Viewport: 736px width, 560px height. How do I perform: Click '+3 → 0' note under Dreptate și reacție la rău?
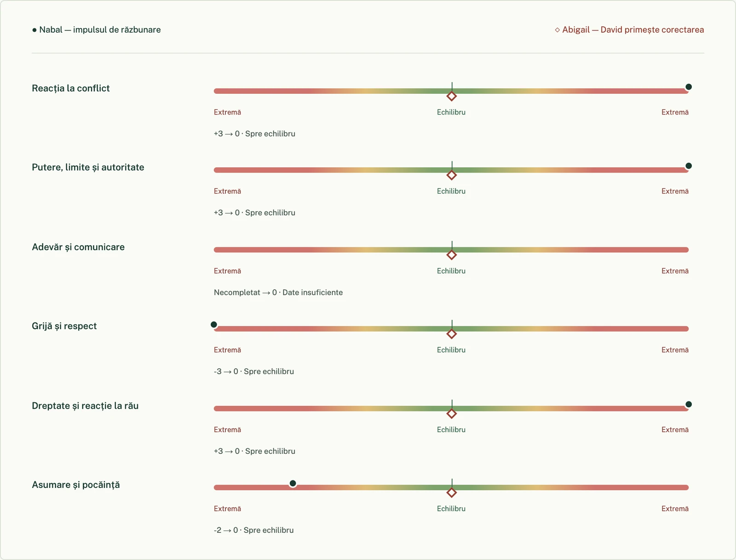254,451
